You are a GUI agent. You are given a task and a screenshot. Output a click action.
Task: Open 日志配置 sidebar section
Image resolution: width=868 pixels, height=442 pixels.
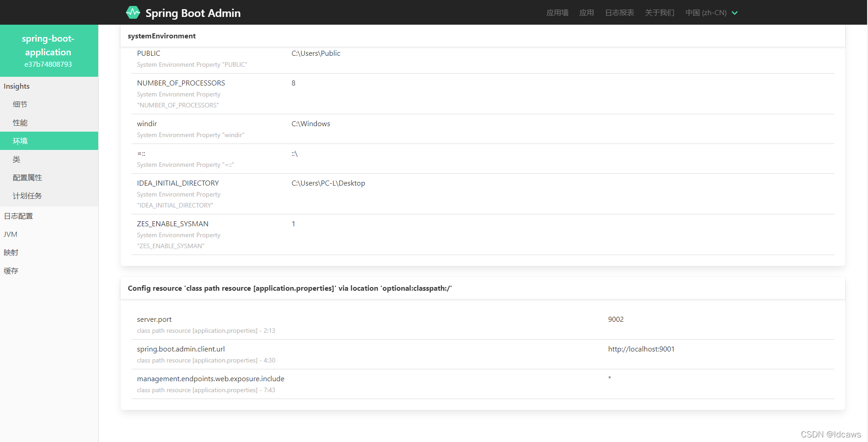pos(49,216)
